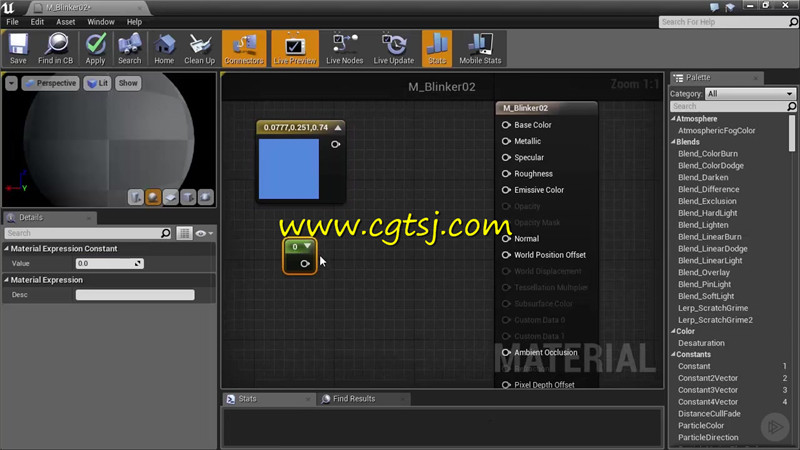Open property matrix grid icon
The image size is (800, 450).
pyautogui.click(x=184, y=233)
